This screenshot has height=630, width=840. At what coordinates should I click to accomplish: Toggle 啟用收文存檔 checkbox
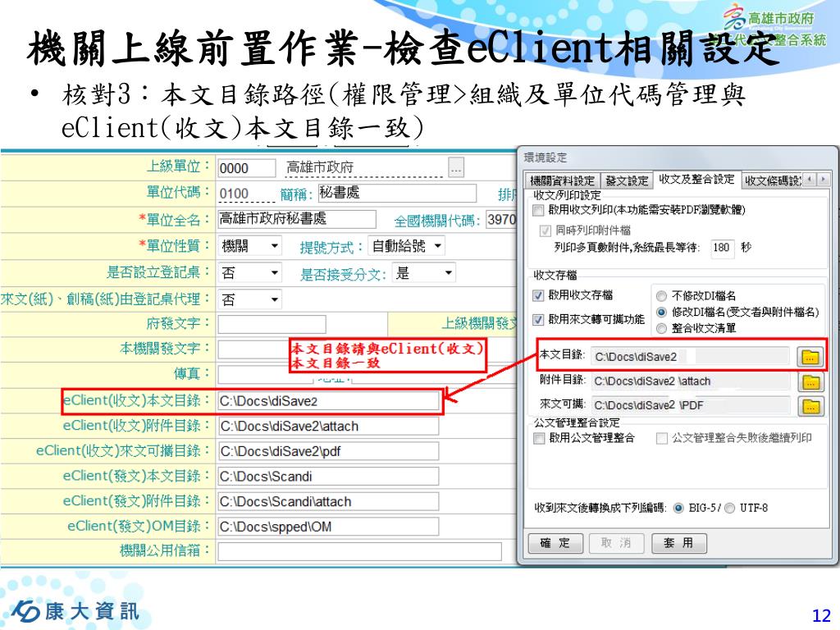(x=538, y=295)
